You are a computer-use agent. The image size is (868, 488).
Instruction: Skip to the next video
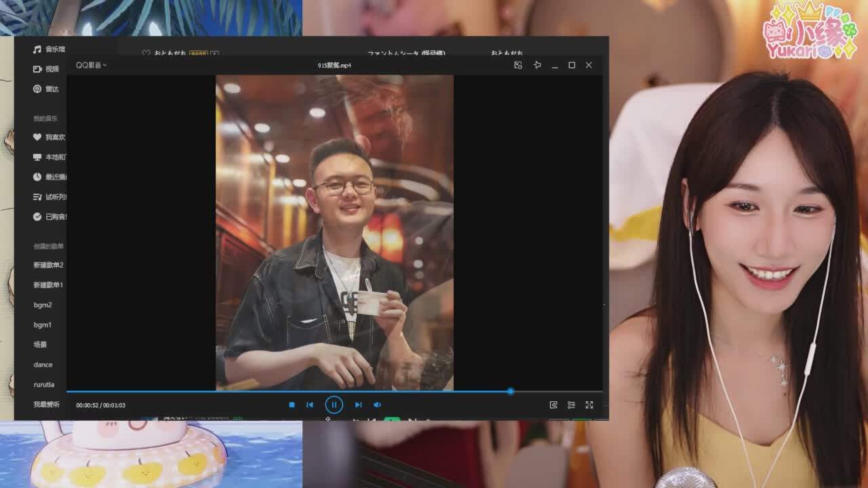pos(358,405)
